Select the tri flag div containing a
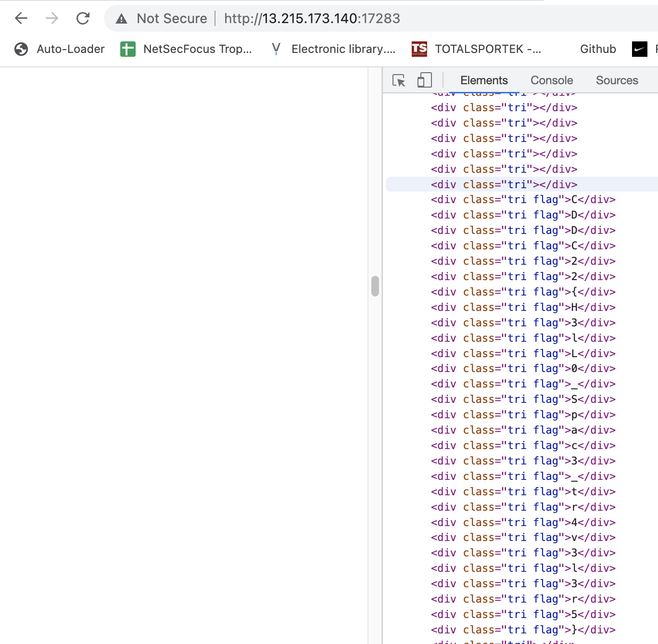The width and height of the screenshot is (658, 644). (x=523, y=430)
